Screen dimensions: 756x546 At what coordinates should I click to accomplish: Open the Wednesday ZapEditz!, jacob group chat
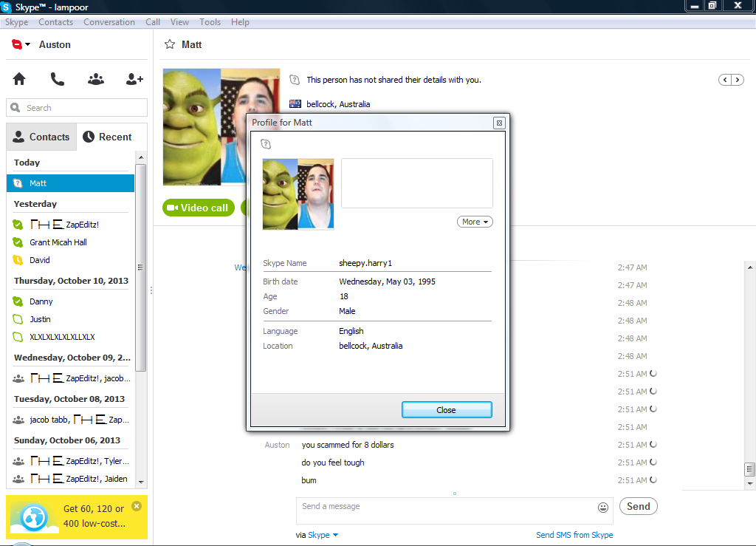tap(70, 378)
